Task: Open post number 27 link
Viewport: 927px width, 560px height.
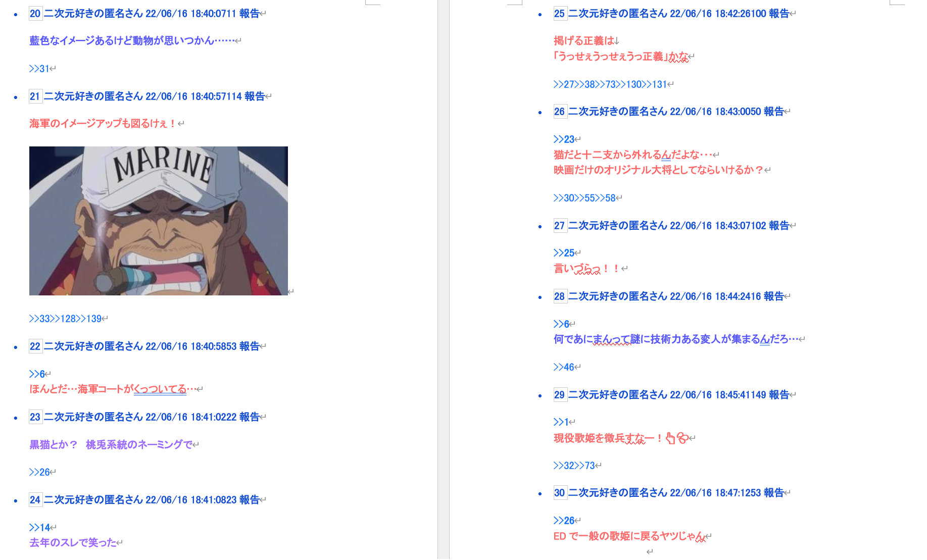Action: tap(560, 226)
